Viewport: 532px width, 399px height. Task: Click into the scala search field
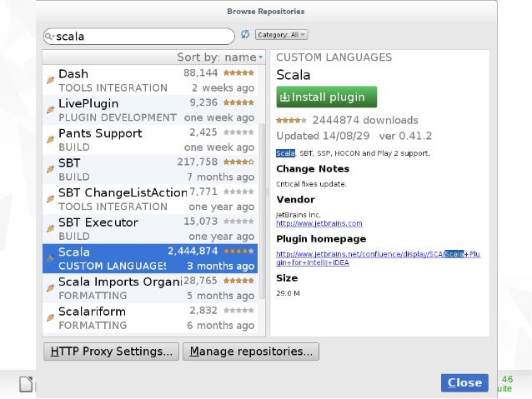pos(139,37)
